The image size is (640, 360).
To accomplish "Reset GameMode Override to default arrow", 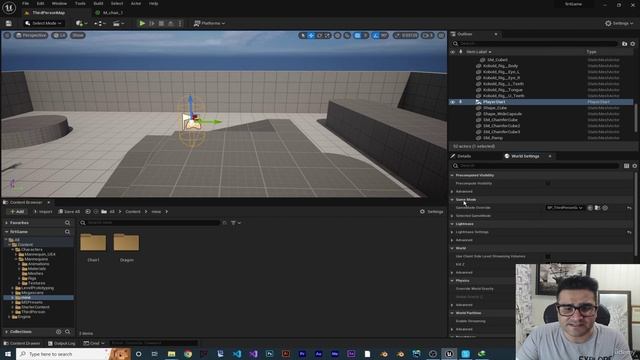I will [629, 208].
